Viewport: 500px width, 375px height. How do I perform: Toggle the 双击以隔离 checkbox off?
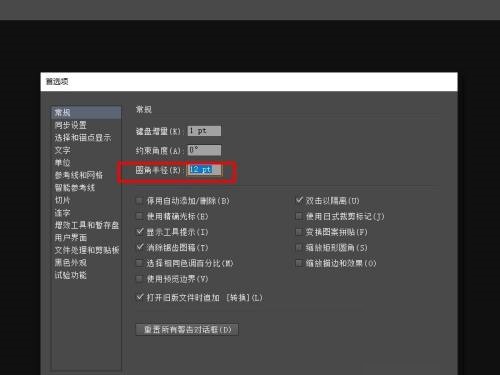(x=299, y=200)
